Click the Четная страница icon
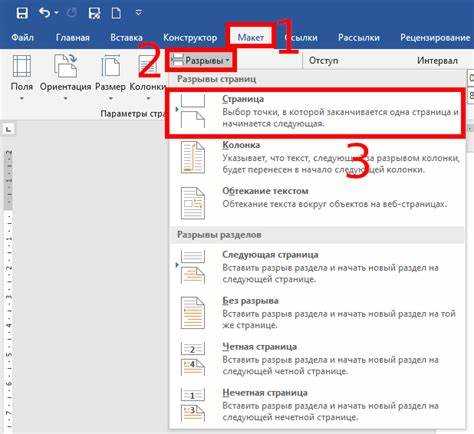474x434 pixels. click(193, 359)
